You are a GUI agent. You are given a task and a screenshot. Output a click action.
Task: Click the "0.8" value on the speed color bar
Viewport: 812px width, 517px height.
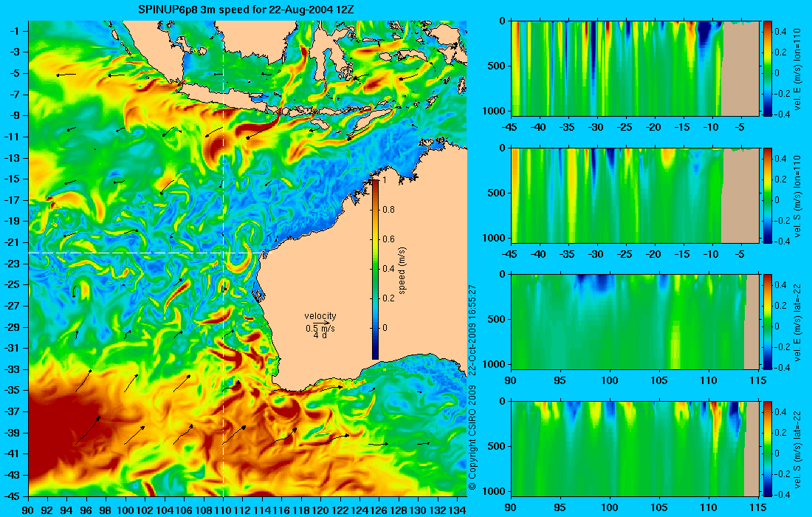pos(388,209)
